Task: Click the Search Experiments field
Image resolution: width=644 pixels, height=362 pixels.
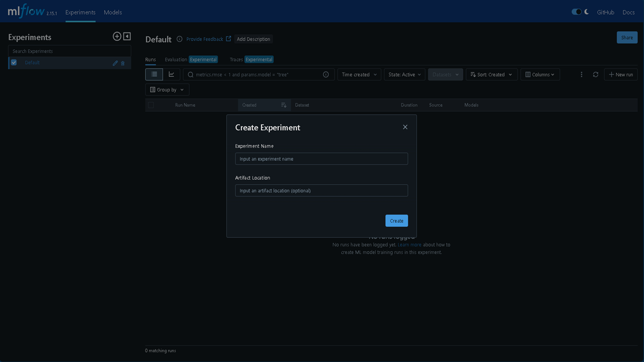Action: pyautogui.click(x=69, y=51)
